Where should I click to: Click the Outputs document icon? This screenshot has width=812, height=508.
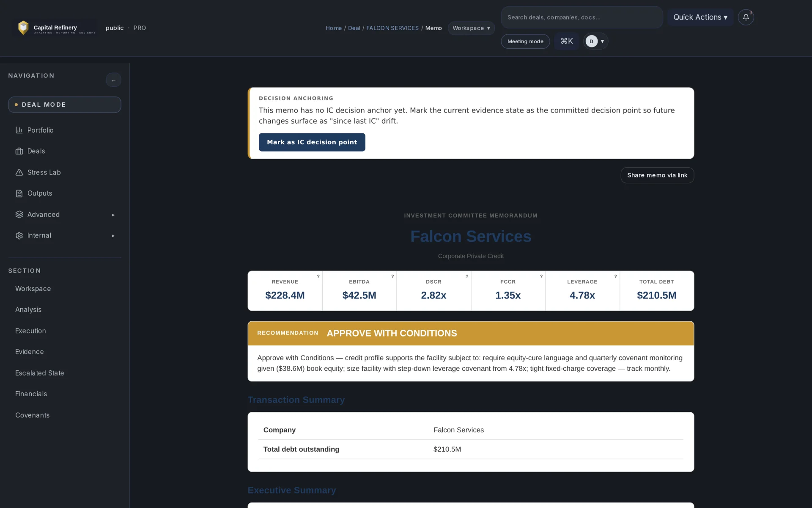click(19, 193)
